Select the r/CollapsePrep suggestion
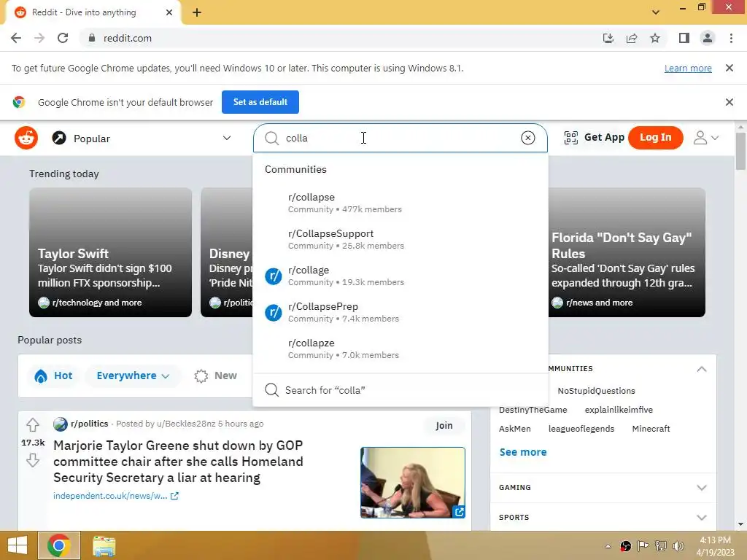Viewport: 747px width, 560px height. [400, 312]
